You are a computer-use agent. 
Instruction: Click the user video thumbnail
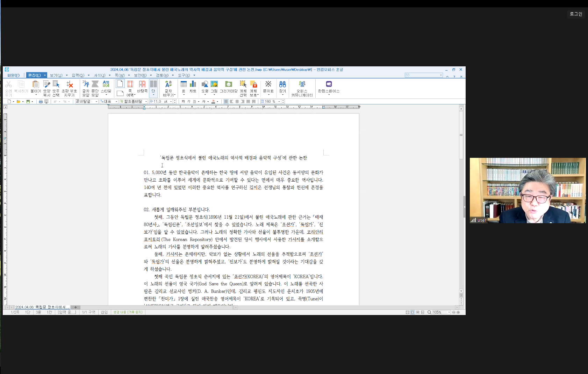[x=528, y=190]
